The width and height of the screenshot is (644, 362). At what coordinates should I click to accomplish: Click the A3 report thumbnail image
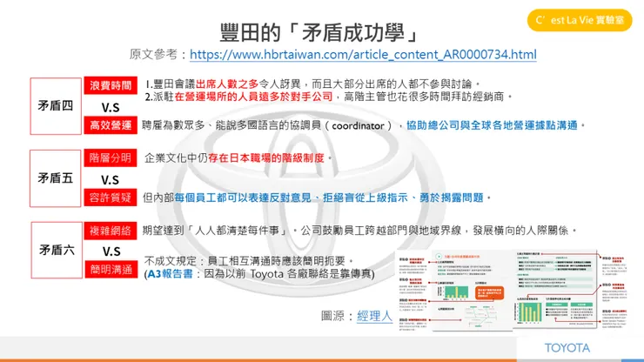click(513, 290)
